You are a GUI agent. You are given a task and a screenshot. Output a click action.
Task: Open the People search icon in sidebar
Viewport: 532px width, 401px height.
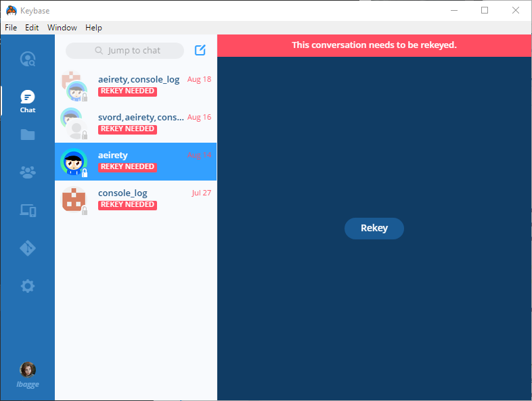28,59
